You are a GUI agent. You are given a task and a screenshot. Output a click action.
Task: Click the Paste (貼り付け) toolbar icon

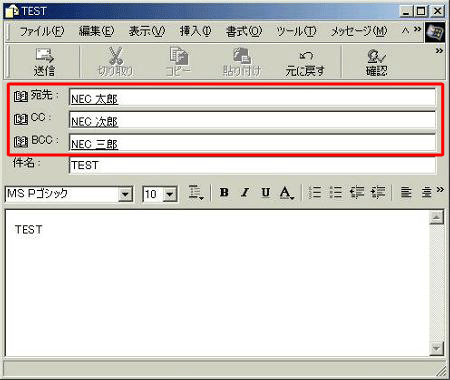242,55
